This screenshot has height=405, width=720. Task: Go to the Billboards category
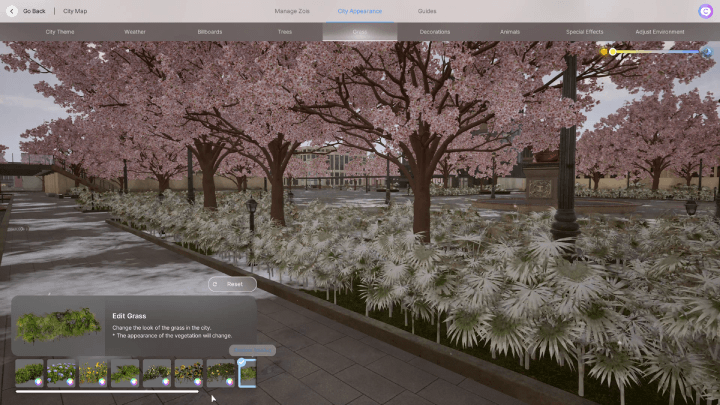[210, 32]
